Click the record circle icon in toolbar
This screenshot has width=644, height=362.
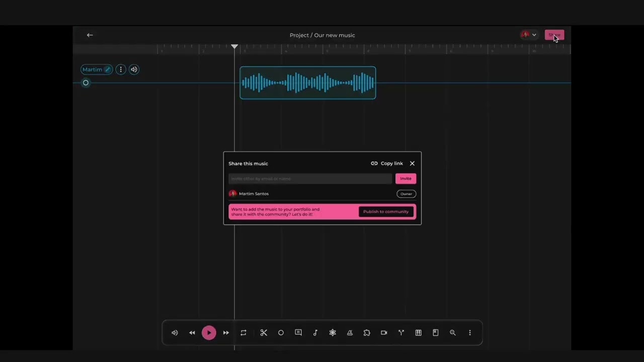tap(281, 333)
